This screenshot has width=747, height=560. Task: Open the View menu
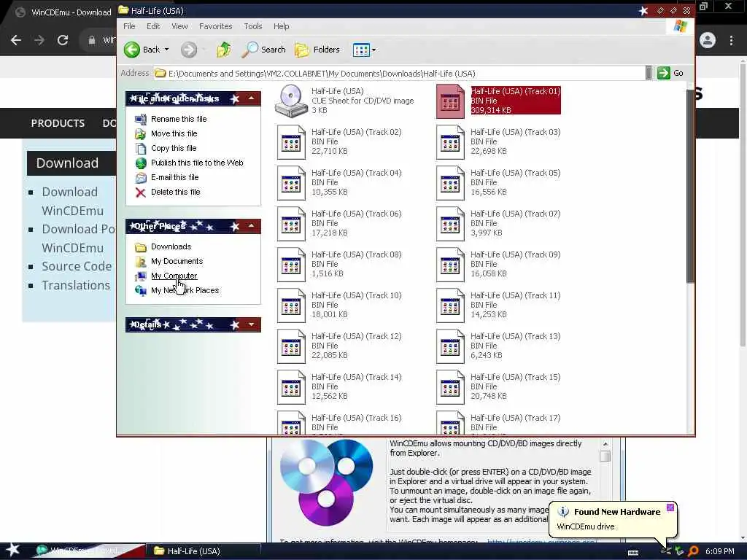point(179,26)
